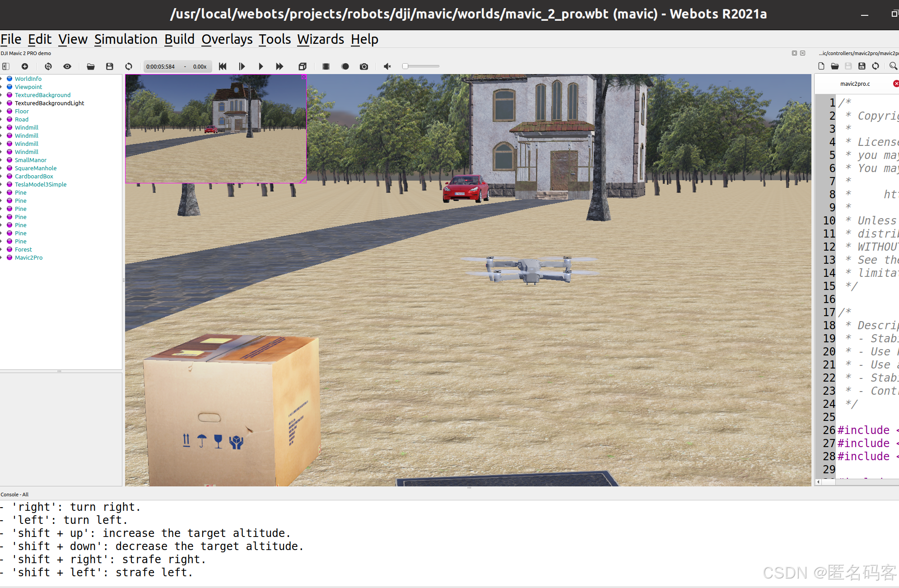Save the world file
The image size is (899, 588).
[109, 66]
